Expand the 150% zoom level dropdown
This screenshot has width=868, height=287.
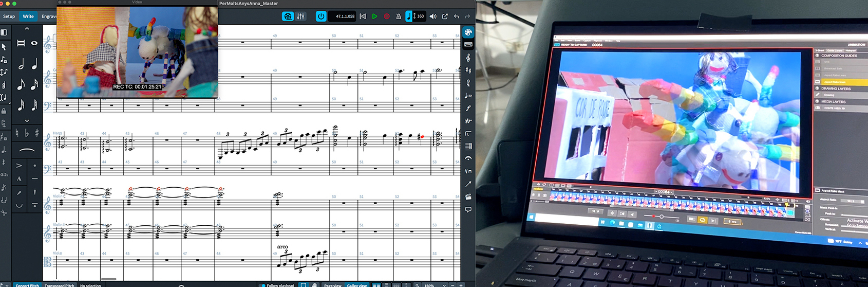point(444,285)
